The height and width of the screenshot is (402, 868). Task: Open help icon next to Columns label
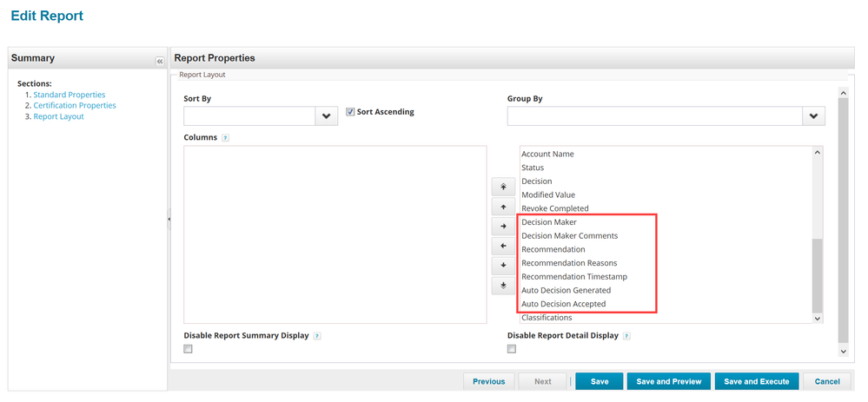pos(225,138)
